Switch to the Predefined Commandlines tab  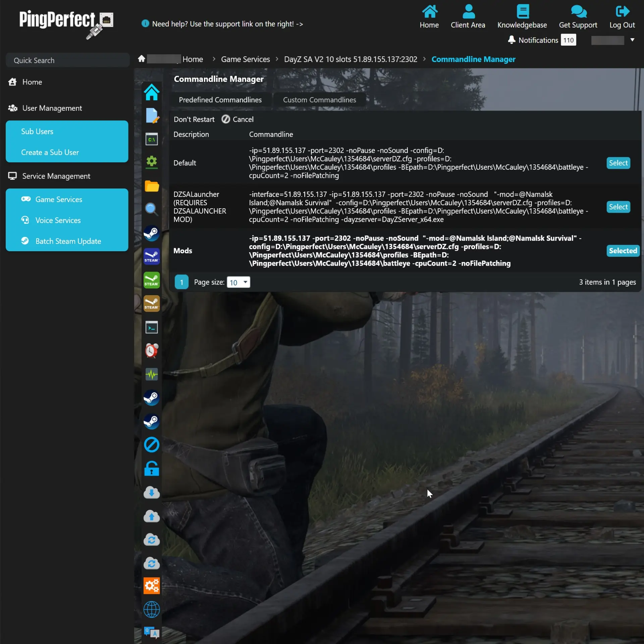point(220,100)
